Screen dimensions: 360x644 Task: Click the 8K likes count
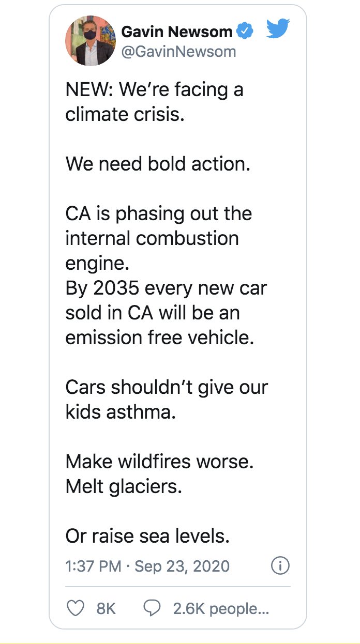[x=106, y=608]
